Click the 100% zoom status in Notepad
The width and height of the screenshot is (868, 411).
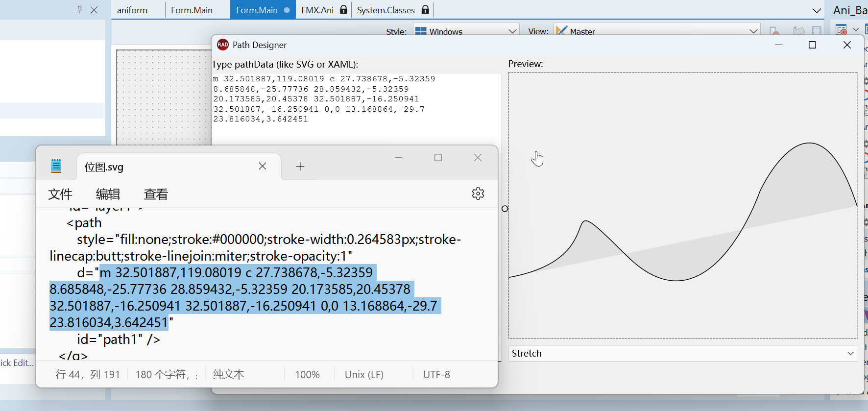pyautogui.click(x=307, y=374)
